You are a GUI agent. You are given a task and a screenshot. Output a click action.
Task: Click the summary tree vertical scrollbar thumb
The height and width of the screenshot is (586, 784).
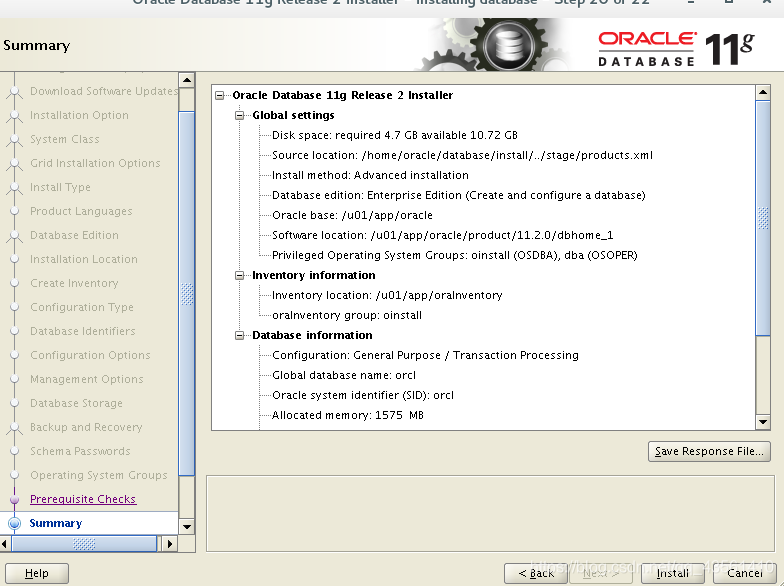[763, 218]
